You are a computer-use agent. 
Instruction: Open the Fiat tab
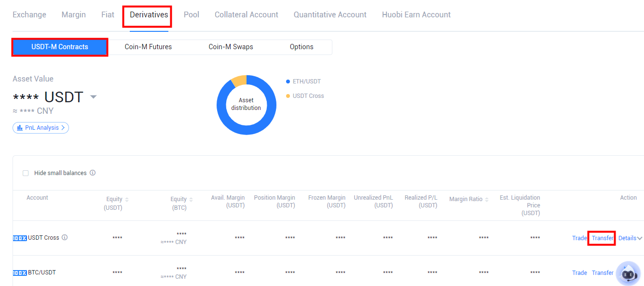[108, 14]
